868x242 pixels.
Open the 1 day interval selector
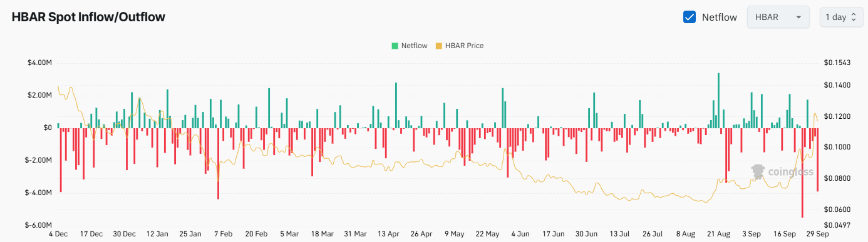click(840, 17)
